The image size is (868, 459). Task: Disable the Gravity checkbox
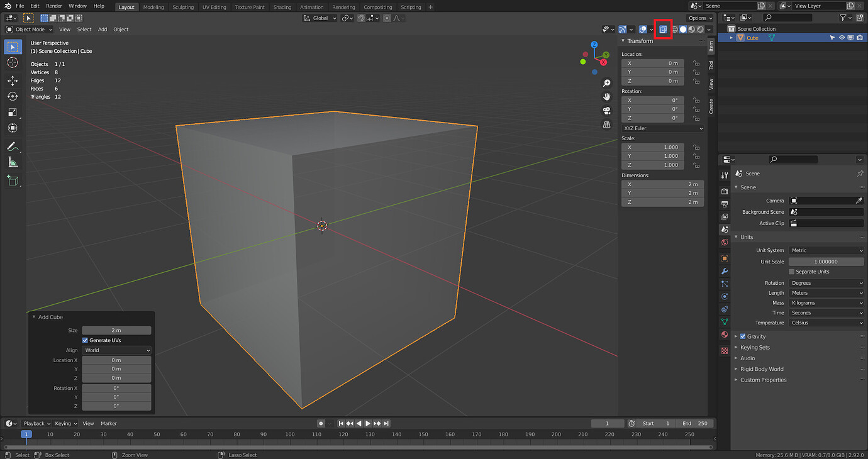[x=743, y=336]
